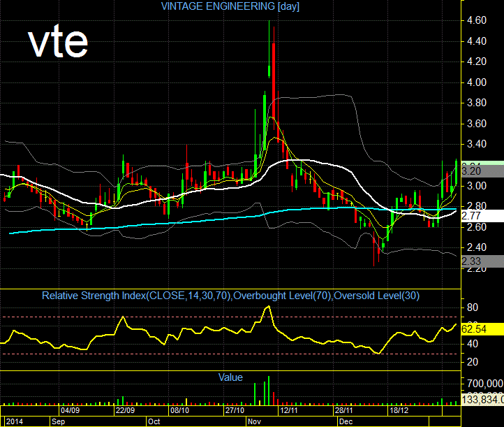Click the Dec month label

pos(346,421)
